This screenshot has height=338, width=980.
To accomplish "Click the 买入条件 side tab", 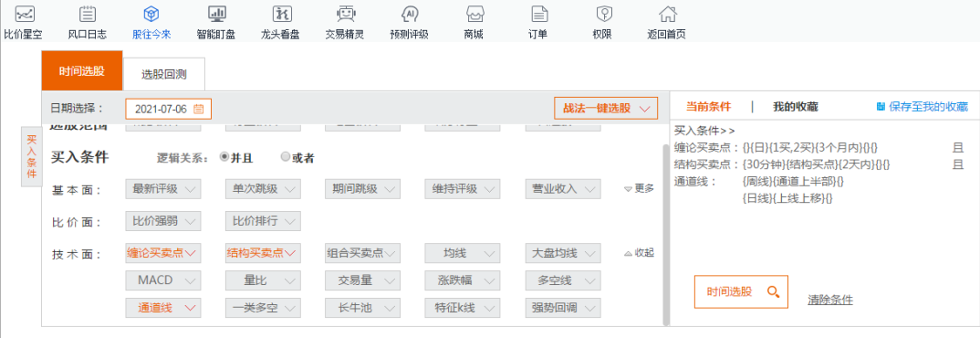I will tap(32, 156).
